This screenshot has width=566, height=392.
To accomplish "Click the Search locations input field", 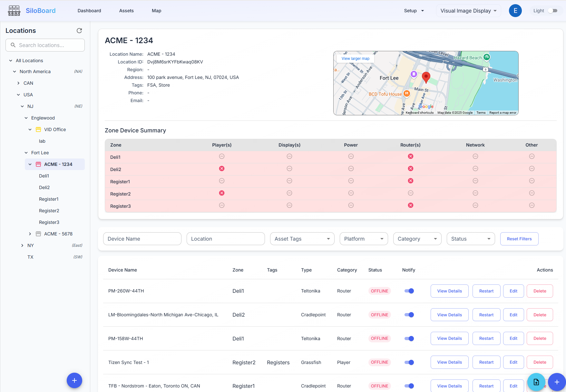I will click(x=45, y=45).
